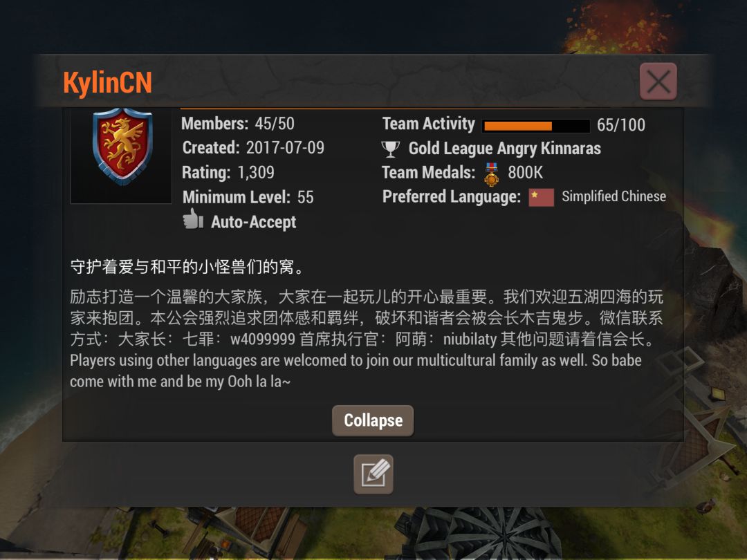
Task: Click the KylinCN team name title
Action: 108,83
